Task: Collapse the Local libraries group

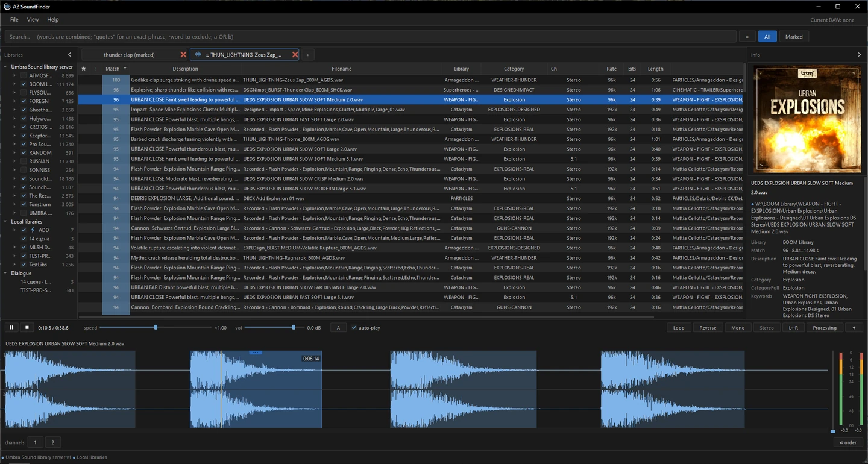Action: (x=5, y=222)
